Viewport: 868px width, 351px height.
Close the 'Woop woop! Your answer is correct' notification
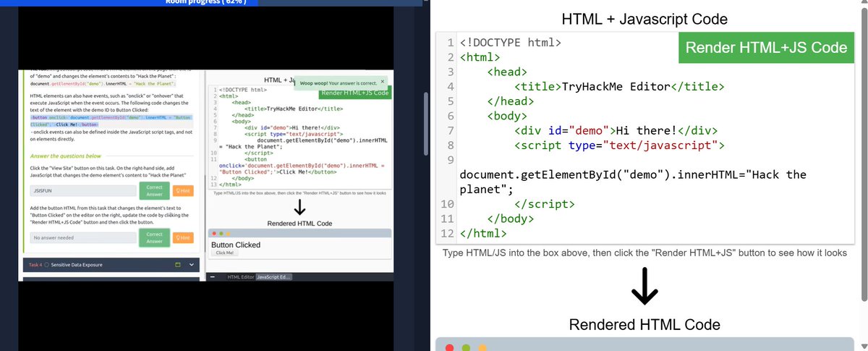click(x=382, y=82)
